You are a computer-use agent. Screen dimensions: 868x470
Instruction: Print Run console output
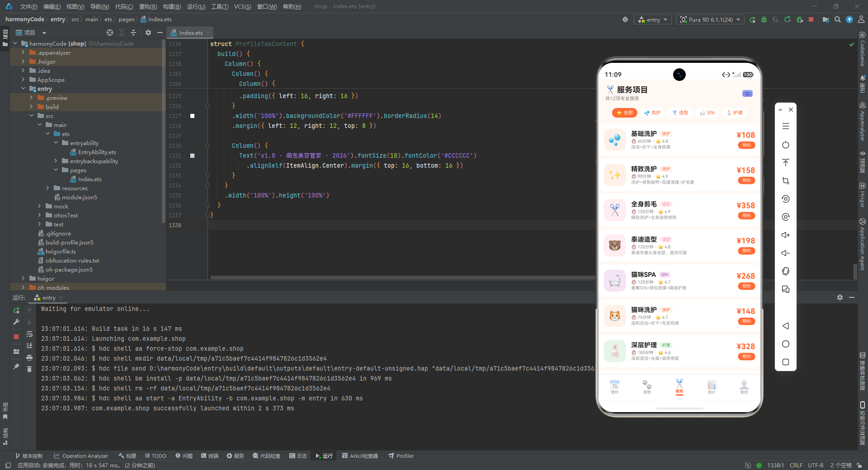point(29,357)
